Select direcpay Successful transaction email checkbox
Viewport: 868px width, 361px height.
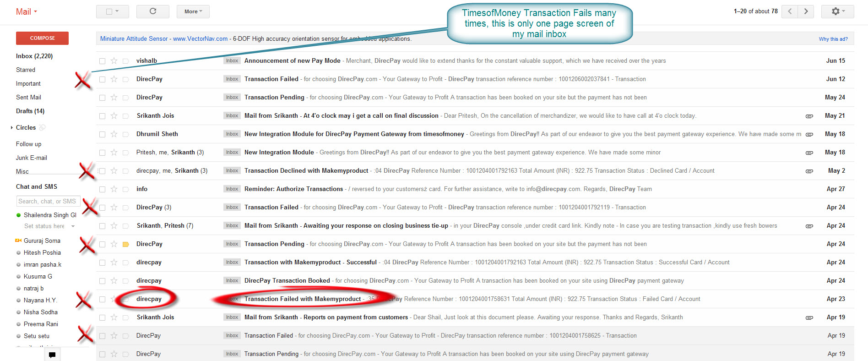point(102,263)
